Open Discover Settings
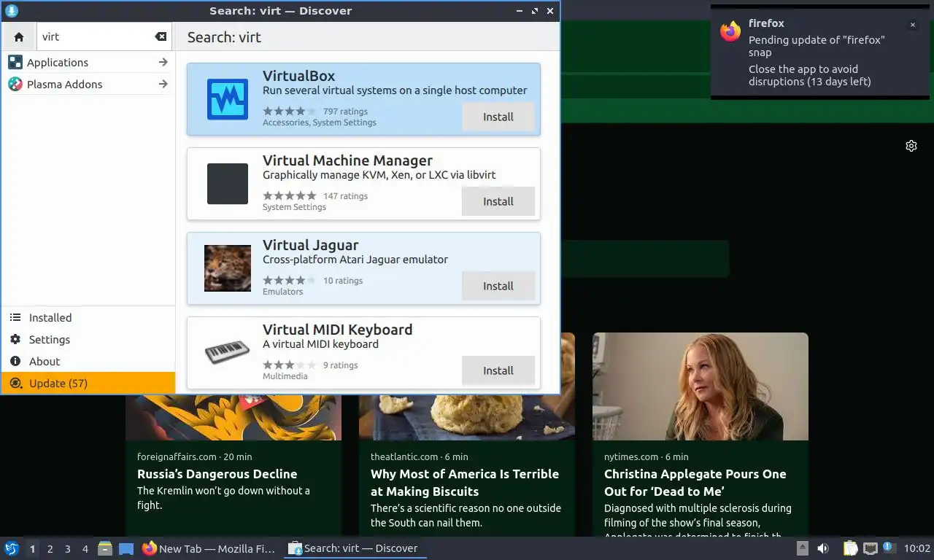This screenshot has width=934, height=560. coord(88,340)
